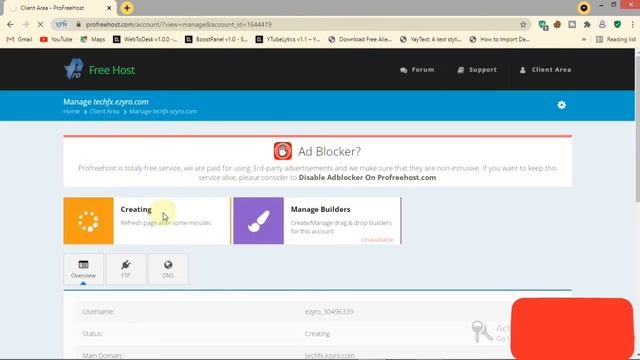Open BoostPanel bookmark
The height and width of the screenshot is (360, 640).
[x=216, y=39]
